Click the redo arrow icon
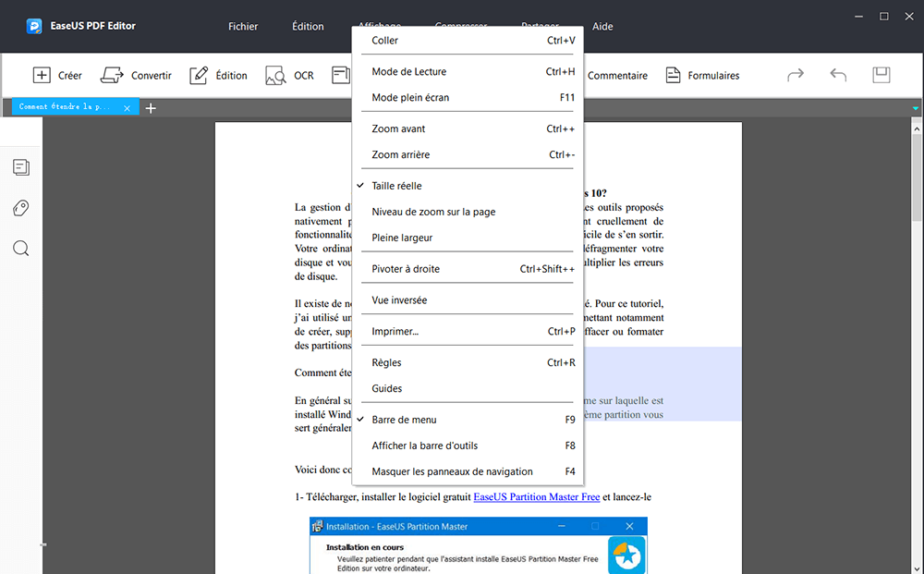Screen dimensions: 924x574 [x=796, y=75]
